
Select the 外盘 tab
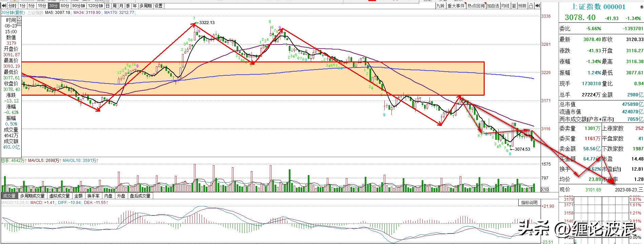[x=121, y=196]
